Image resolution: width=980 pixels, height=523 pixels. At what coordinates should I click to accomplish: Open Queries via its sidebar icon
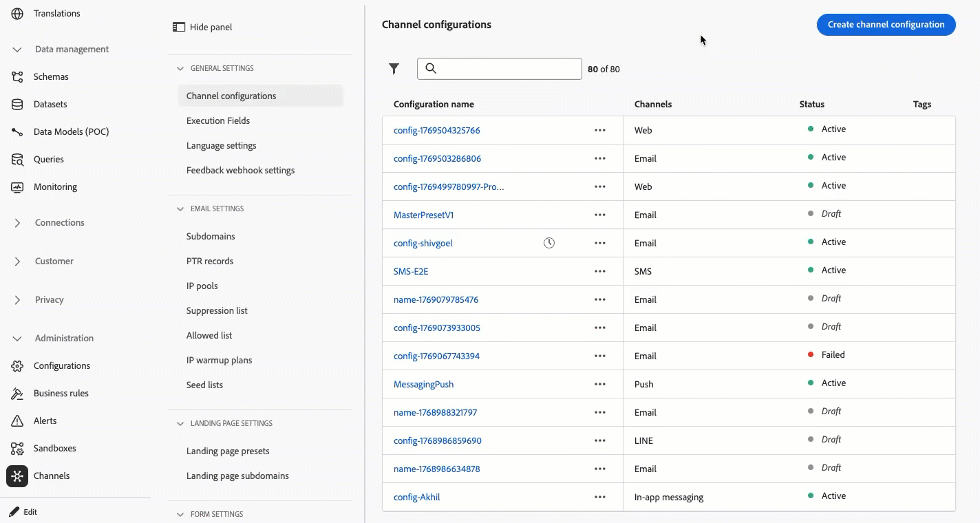point(17,160)
